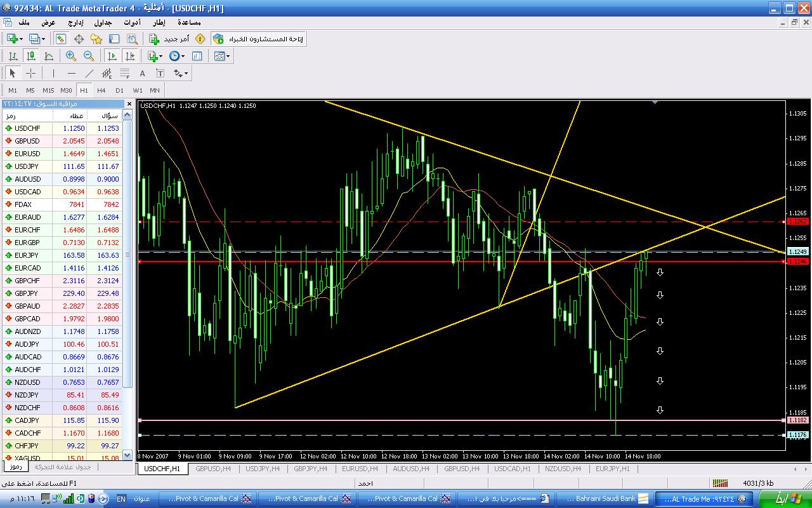812x508 pixels.
Task: Pick the trendline drawing tool
Action: [x=89, y=73]
